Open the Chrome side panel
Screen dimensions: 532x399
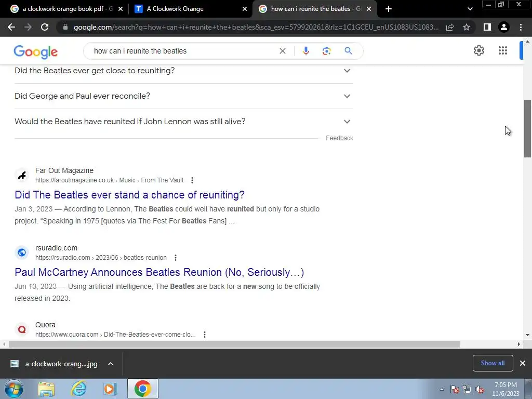(487, 27)
